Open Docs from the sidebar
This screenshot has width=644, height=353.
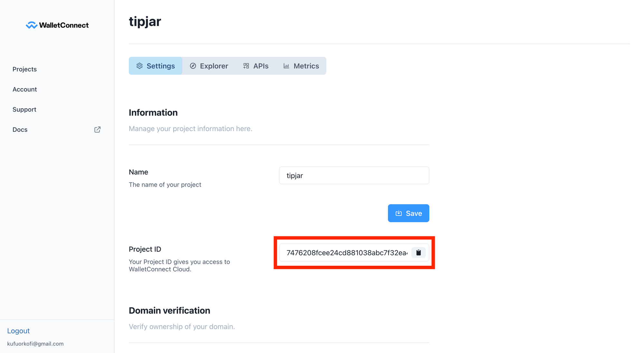click(x=20, y=129)
